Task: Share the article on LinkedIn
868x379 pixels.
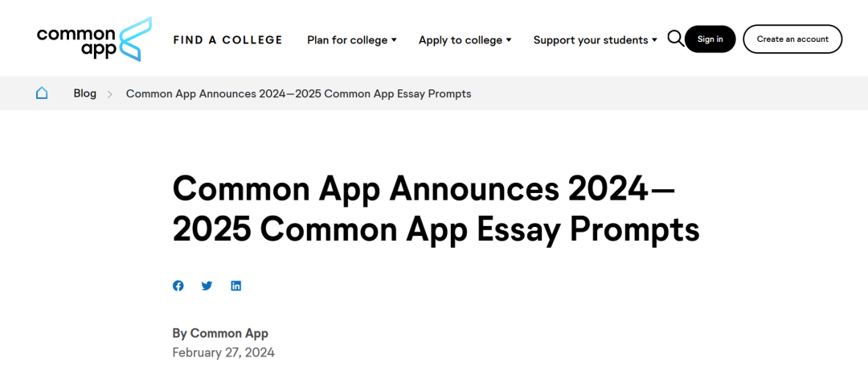Action: tap(235, 286)
